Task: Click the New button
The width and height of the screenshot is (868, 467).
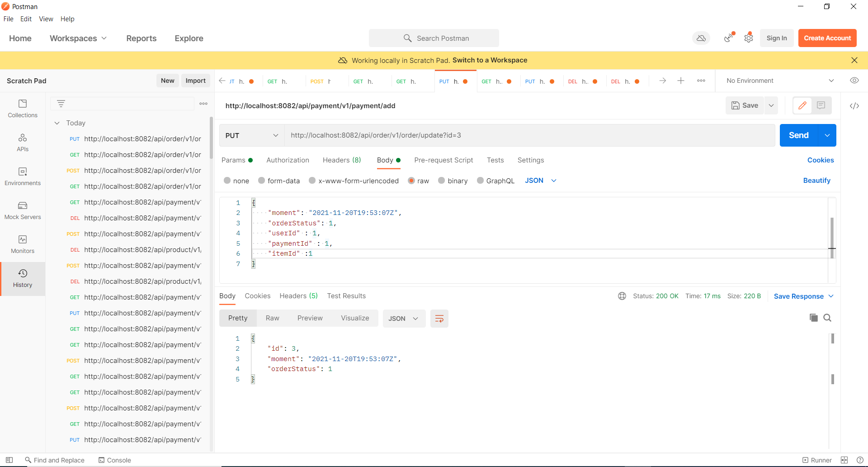Action: [168, 81]
